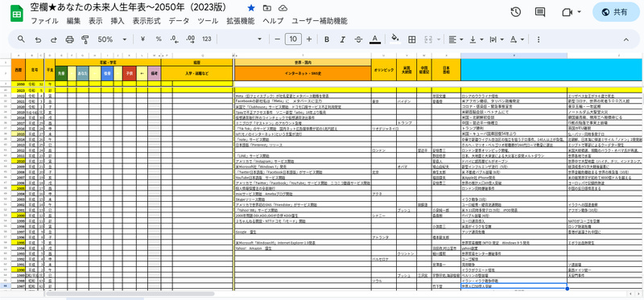Open more toolbar options (three dots)
This screenshot has height=300, width=644.
pos(539,39)
